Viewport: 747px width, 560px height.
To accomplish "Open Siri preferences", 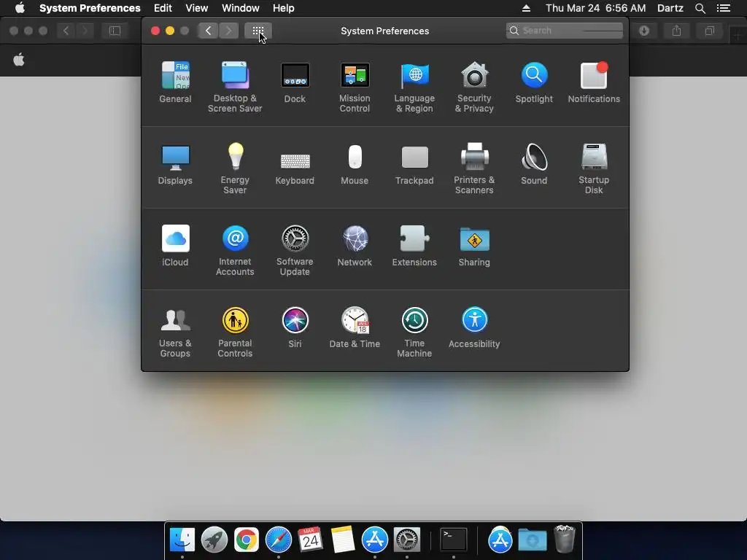I will (x=295, y=327).
